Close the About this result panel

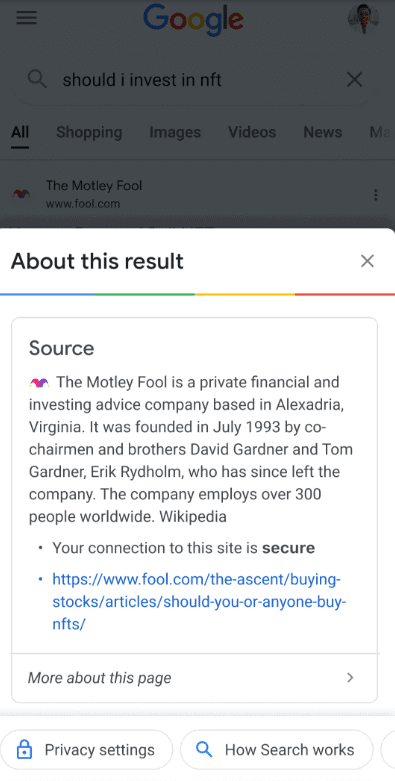click(367, 261)
